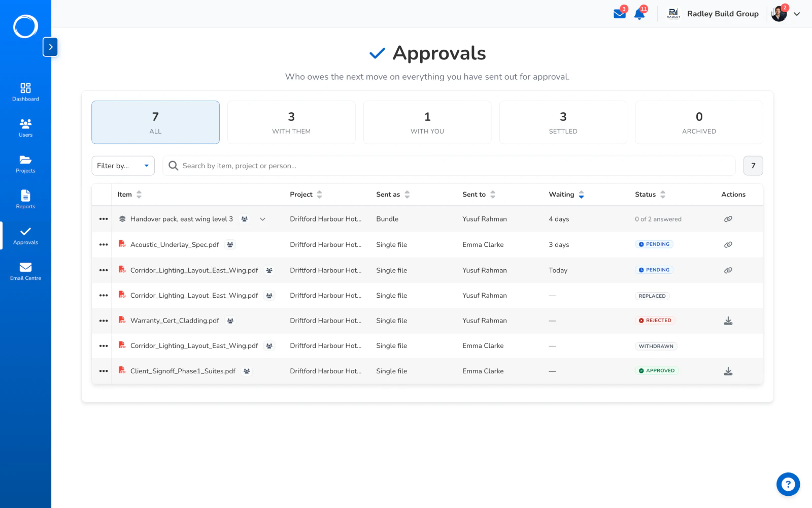Open the user avatar photo
The width and height of the screenshot is (812, 508).
779,14
